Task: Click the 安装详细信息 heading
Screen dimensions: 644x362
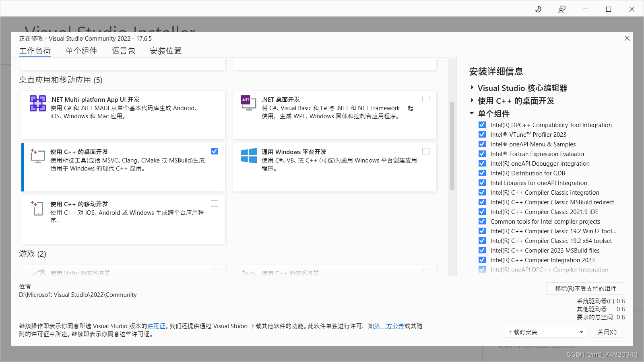Action: click(496, 72)
